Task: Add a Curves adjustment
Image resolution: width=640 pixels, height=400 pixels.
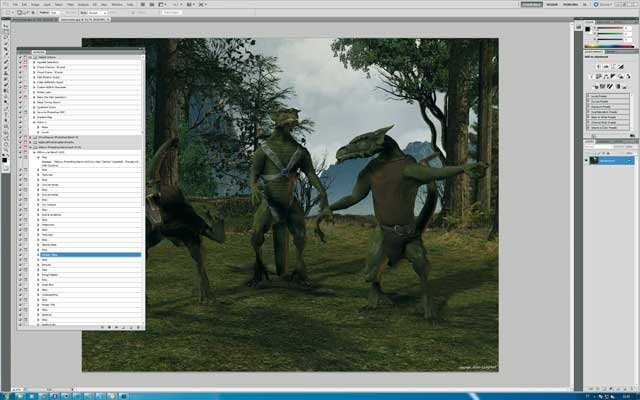Action: point(613,66)
